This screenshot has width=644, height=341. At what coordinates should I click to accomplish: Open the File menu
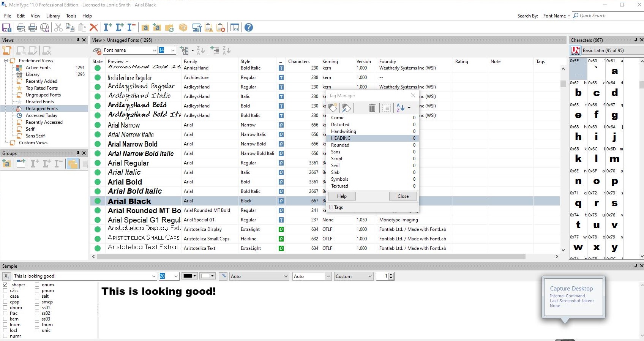[x=8, y=16]
